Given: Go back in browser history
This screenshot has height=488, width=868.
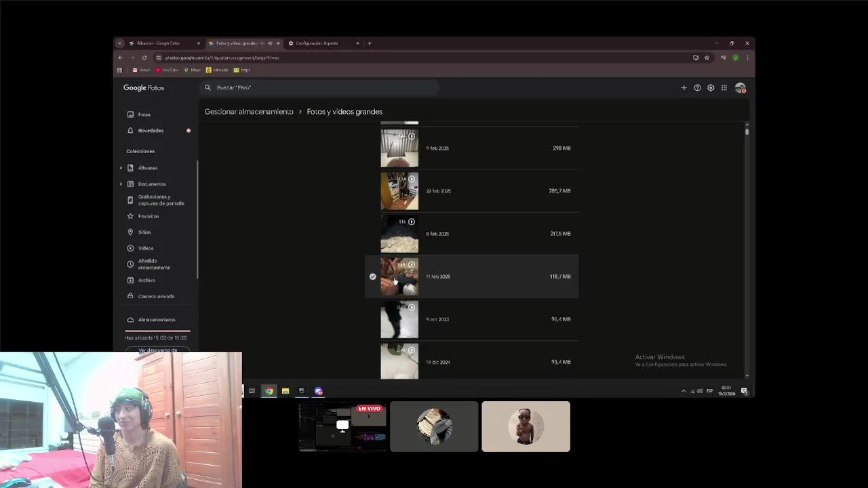Looking at the screenshot, I should pyautogui.click(x=121, y=58).
